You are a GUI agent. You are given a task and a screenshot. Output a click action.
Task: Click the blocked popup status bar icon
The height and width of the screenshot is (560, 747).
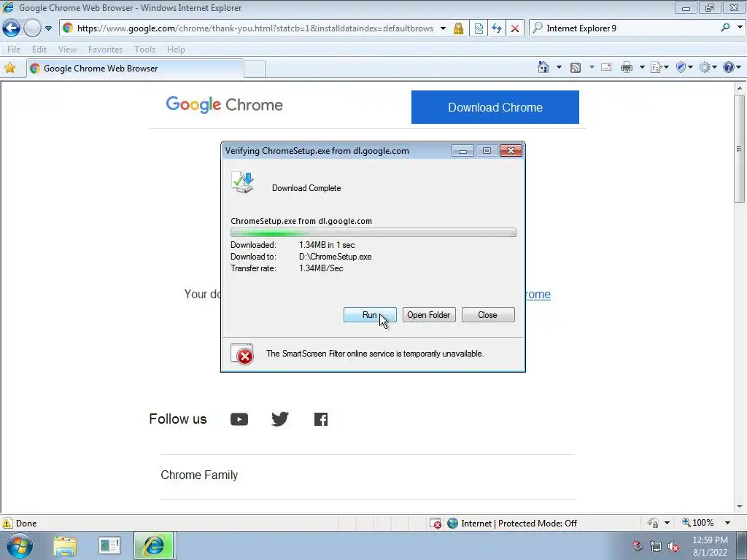click(436, 524)
